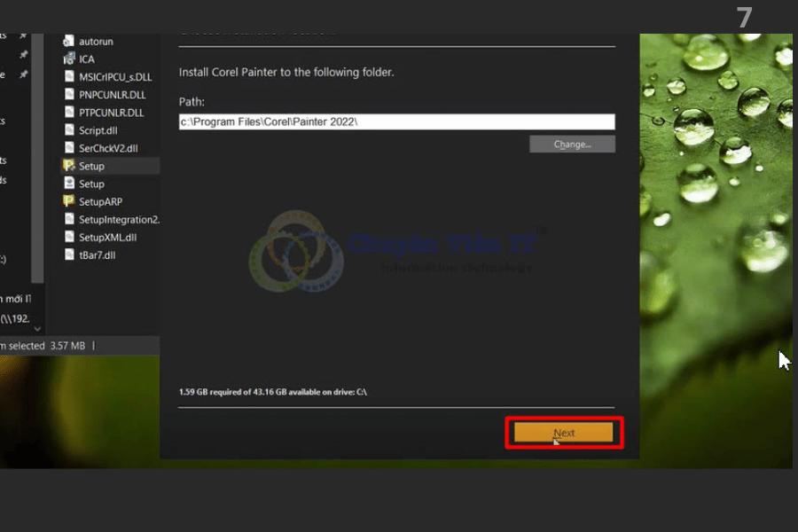Viewport: 798px width, 532px height.
Task: Select the tBar7.dll file
Action: [x=97, y=254]
